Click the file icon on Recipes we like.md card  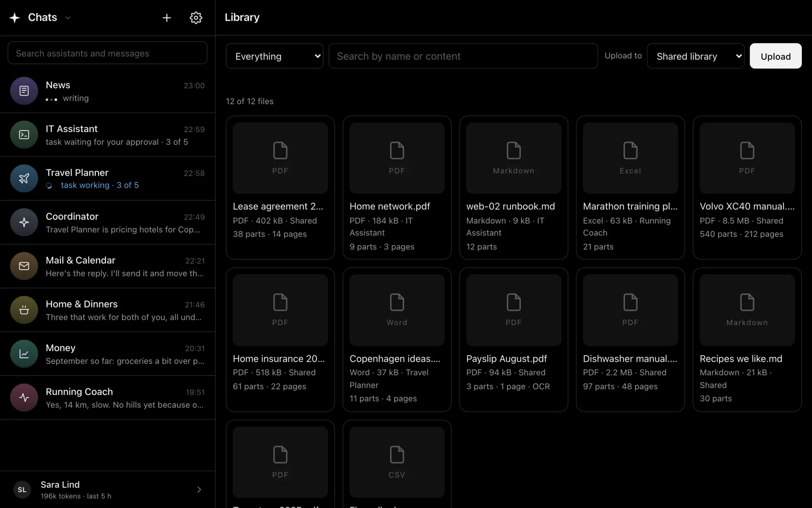(747, 302)
